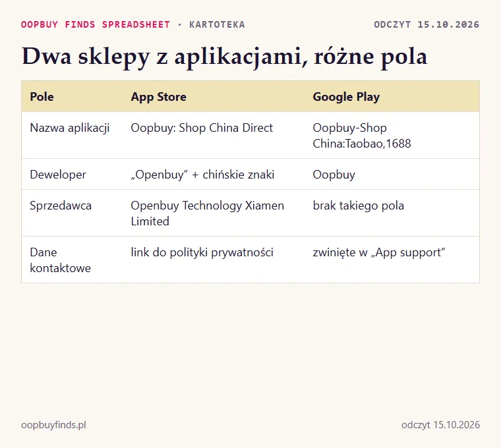Click the 'Google Play' column header
This screenshot has height=448, width=501.
[x=346, y=97]
